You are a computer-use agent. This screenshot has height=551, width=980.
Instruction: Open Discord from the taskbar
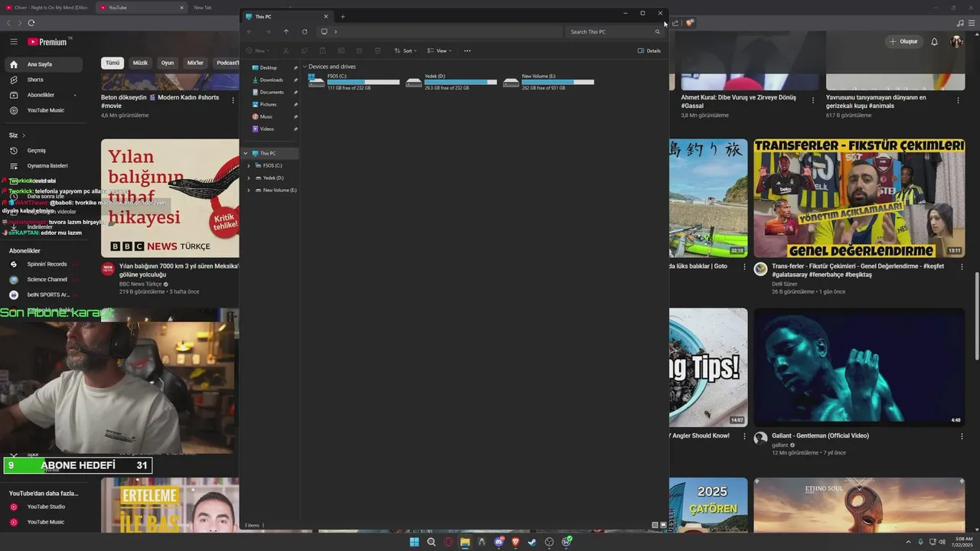point(498,542)
